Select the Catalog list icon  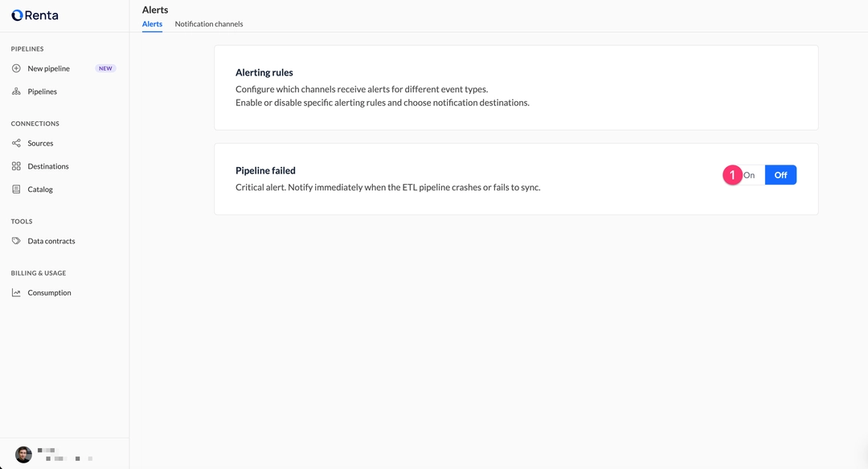[16, 189]
